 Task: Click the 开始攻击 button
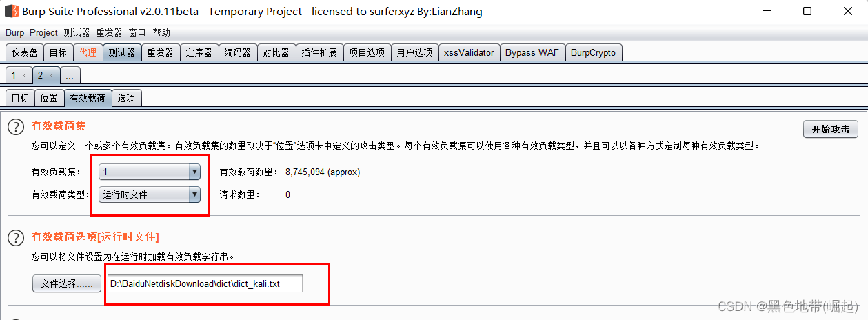click(x=831, y=129)
